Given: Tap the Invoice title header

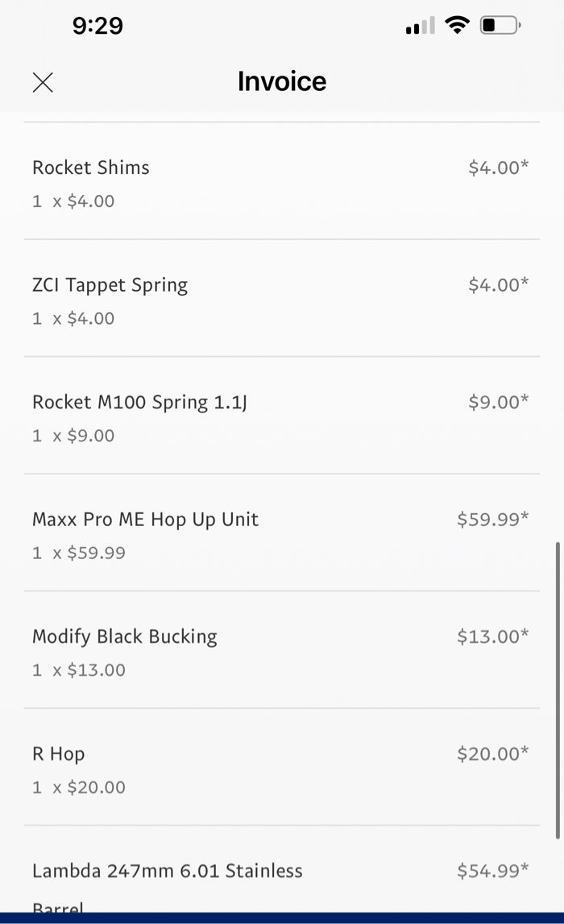Looking at the screenshot, I should point(282,81).
